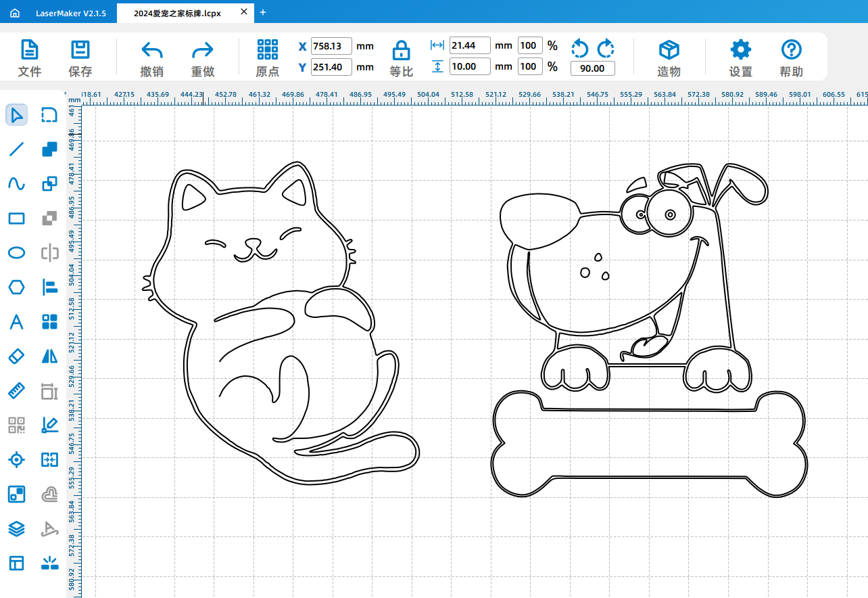
Task: Close the 2024爱宠之家标牌.lcpx tab
Action: (x=243, y=13)
